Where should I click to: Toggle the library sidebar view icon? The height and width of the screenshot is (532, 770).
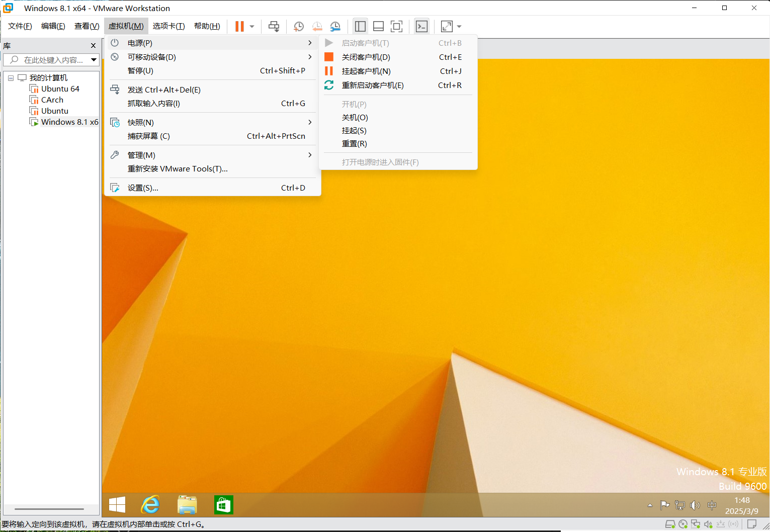point(360,26)
